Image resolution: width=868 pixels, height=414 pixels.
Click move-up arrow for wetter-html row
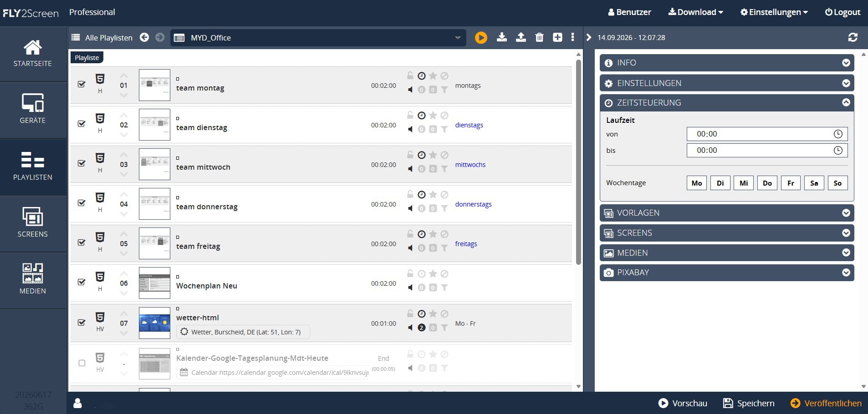[x=124, y=313]
